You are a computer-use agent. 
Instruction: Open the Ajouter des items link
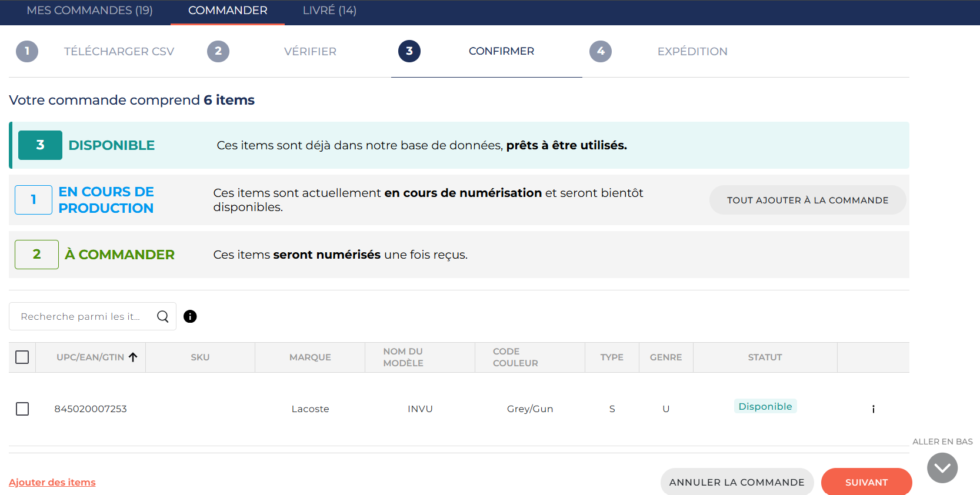pos(52,482)
